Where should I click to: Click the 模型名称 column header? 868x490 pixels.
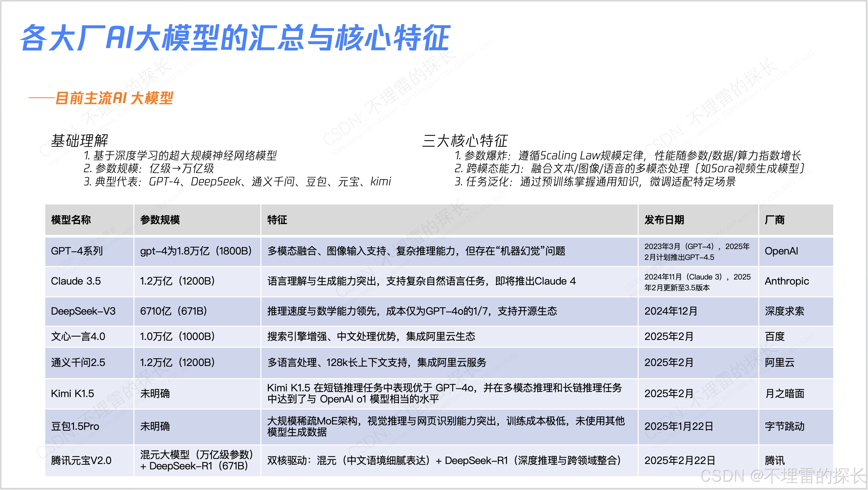(71, 220)
